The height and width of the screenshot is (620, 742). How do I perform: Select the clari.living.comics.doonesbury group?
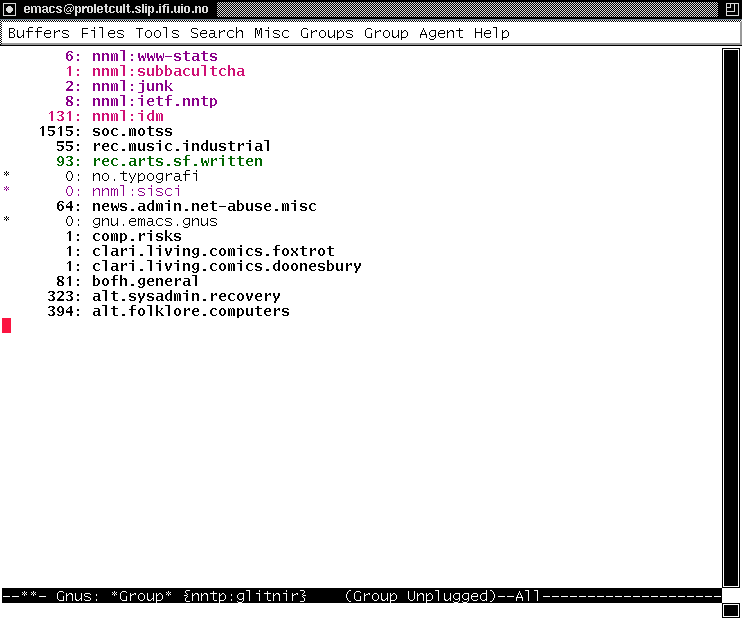pos(227,266)
